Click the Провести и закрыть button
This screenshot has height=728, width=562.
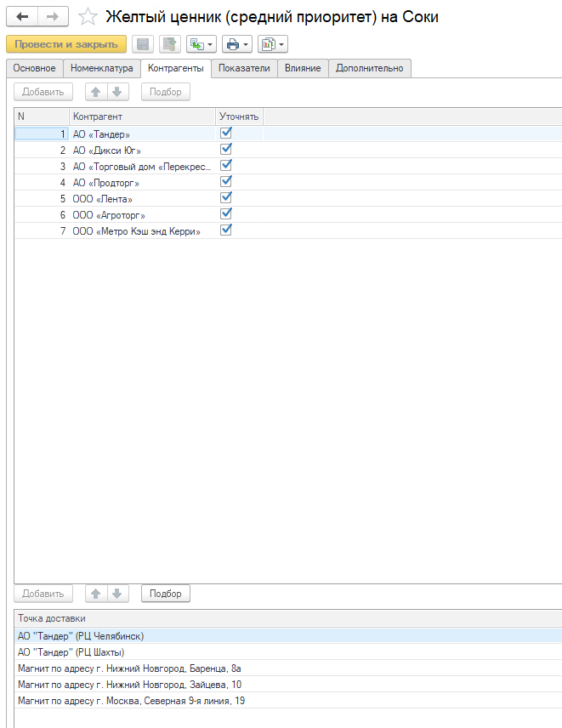tap(66, 44)
